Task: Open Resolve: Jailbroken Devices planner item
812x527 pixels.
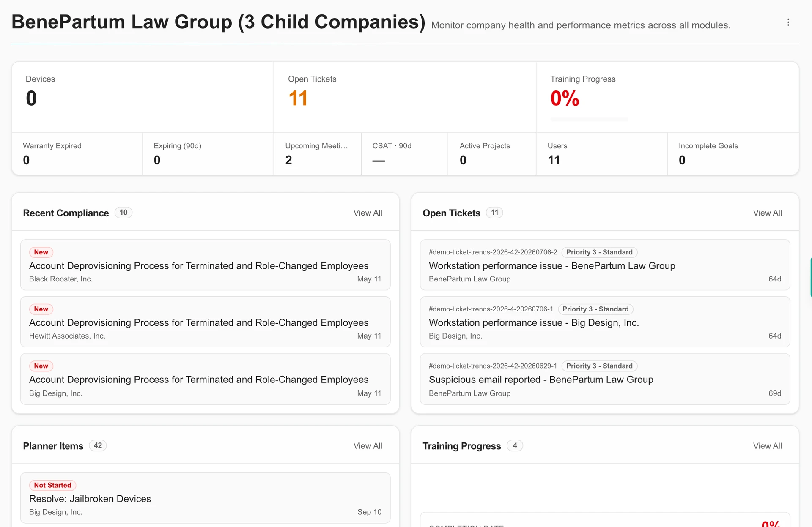Action: tap(205, 498)
